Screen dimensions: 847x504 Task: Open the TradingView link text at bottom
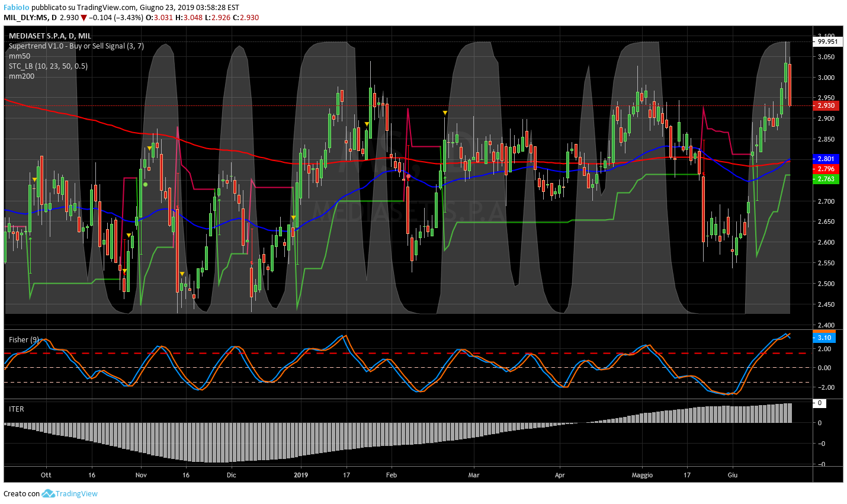point(76,493)
